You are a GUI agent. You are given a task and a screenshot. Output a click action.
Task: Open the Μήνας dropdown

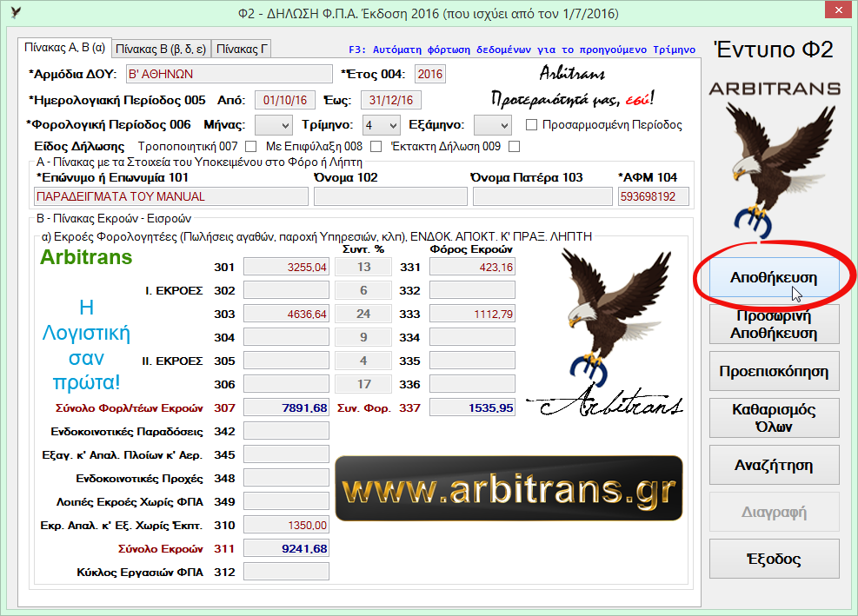tap(274, 125)
